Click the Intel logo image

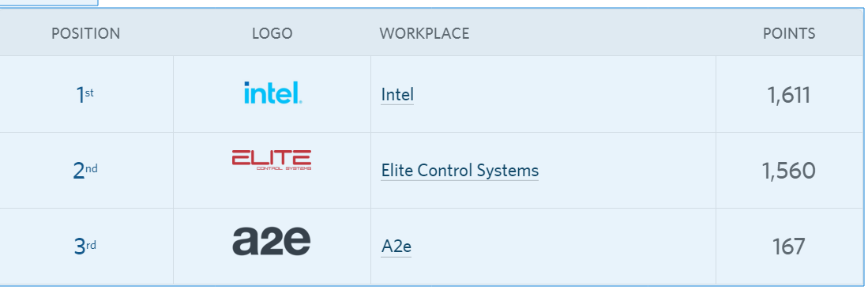pos(273,93)
